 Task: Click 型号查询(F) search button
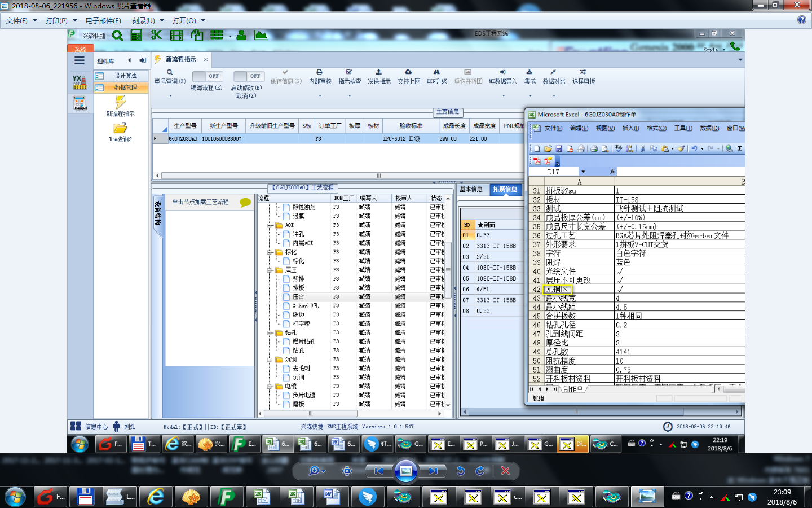point(170,77)
